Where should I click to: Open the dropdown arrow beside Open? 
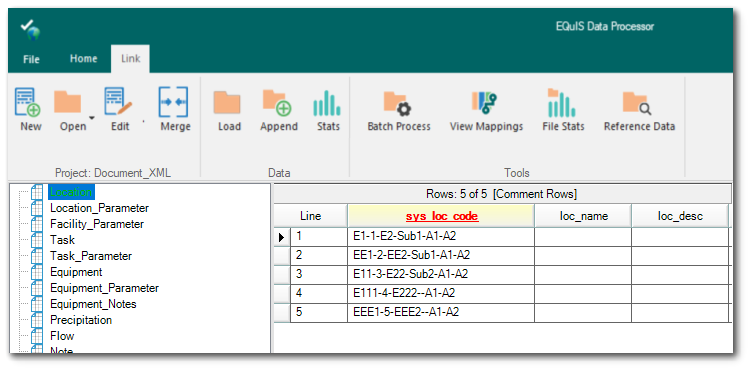[x=92, y=118]
